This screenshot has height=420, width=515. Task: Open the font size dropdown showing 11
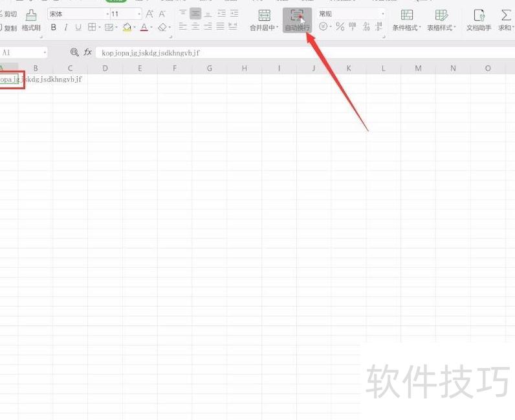pyautogui.click(x=139, y=14)
